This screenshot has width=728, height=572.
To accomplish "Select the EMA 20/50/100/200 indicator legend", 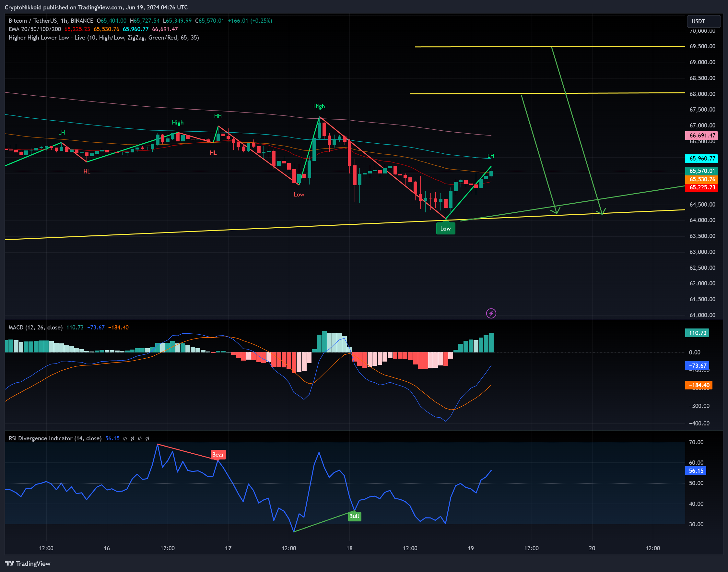I will [x=35, y=29].
